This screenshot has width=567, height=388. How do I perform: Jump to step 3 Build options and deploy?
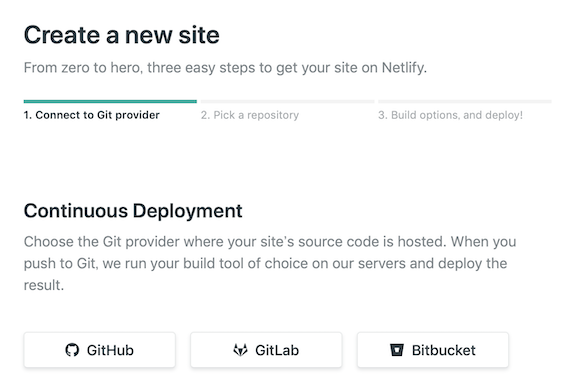pos(451,115)
